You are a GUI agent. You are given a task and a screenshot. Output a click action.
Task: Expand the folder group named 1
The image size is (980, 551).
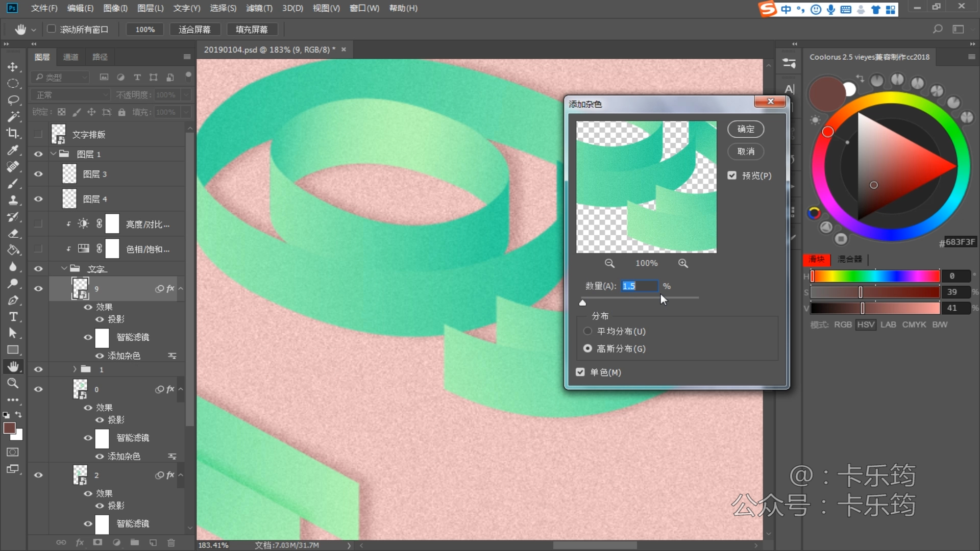tap(75, 369)
